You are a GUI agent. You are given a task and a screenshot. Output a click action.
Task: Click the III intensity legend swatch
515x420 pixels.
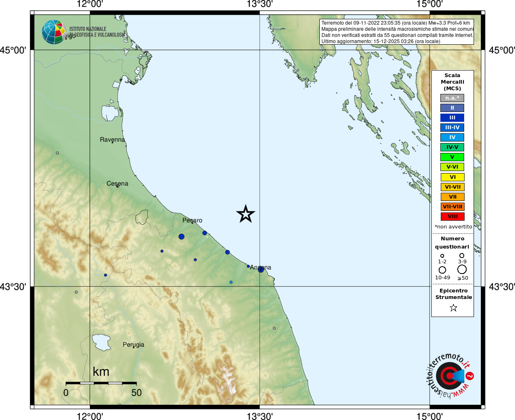pyautogui.click(x=452, y=118)
